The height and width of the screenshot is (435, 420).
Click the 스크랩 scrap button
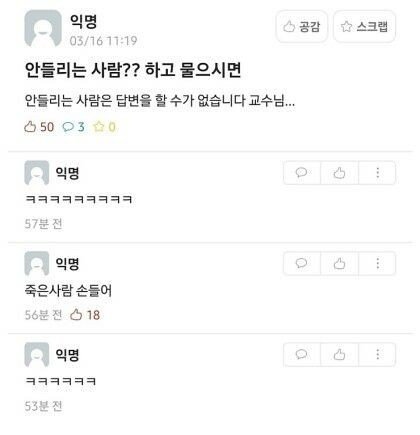364,26
